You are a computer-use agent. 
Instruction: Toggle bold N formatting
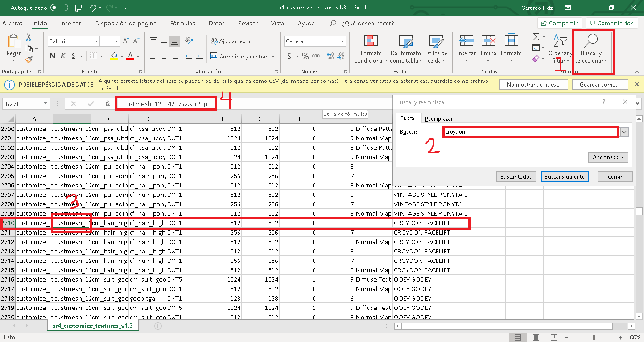pyautogui.click(x=53, y=56)
